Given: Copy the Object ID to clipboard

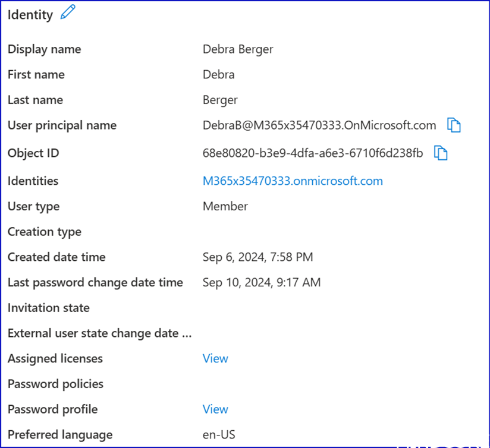Looking at the screenshot, I should click(441, 153).
